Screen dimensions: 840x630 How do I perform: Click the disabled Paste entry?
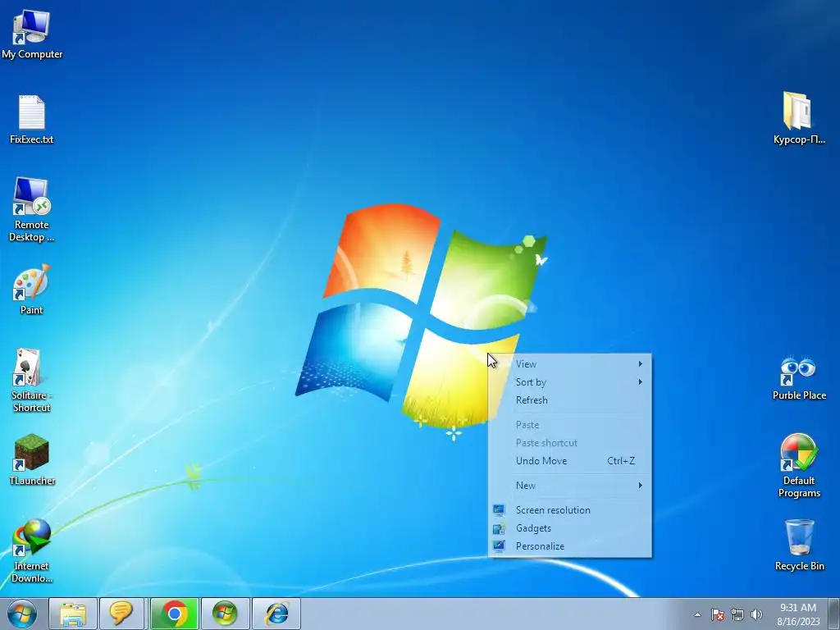click(x=570, y=425)
